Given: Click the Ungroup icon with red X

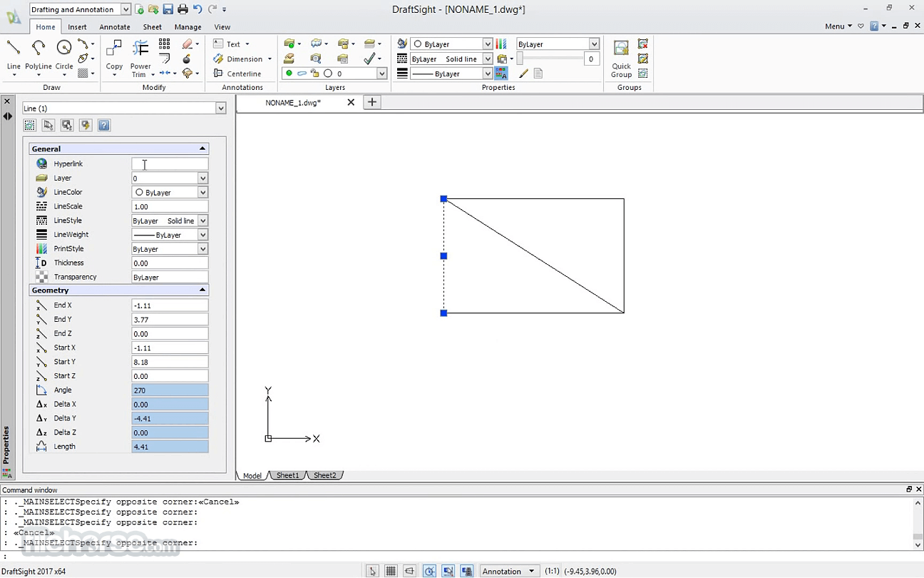Looking at the screenshot, I should (643, 44).
